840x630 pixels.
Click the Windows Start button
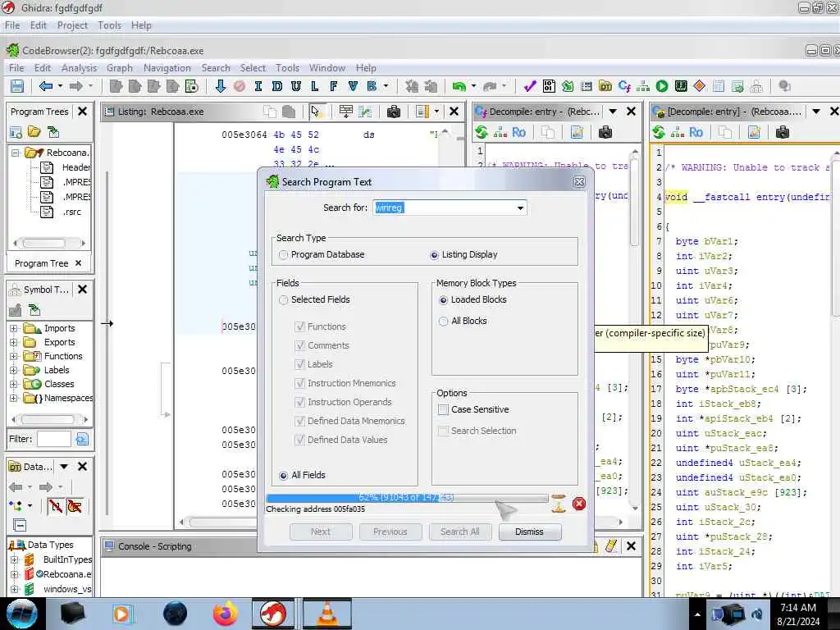(22, 614)
